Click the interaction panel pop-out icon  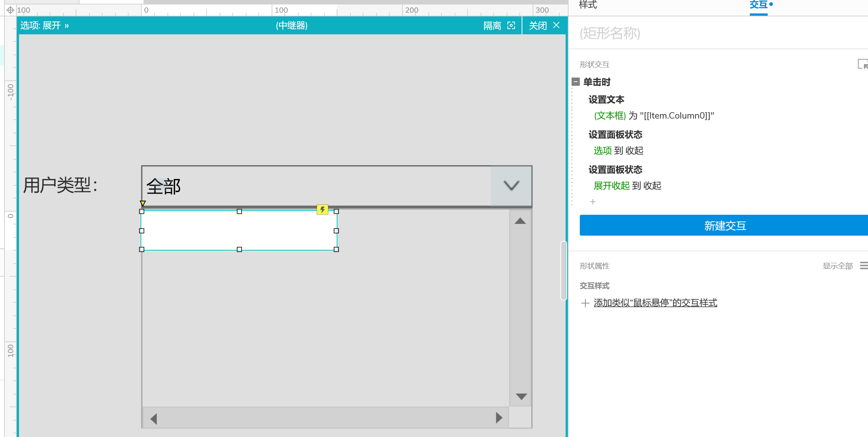coord(863,64)
